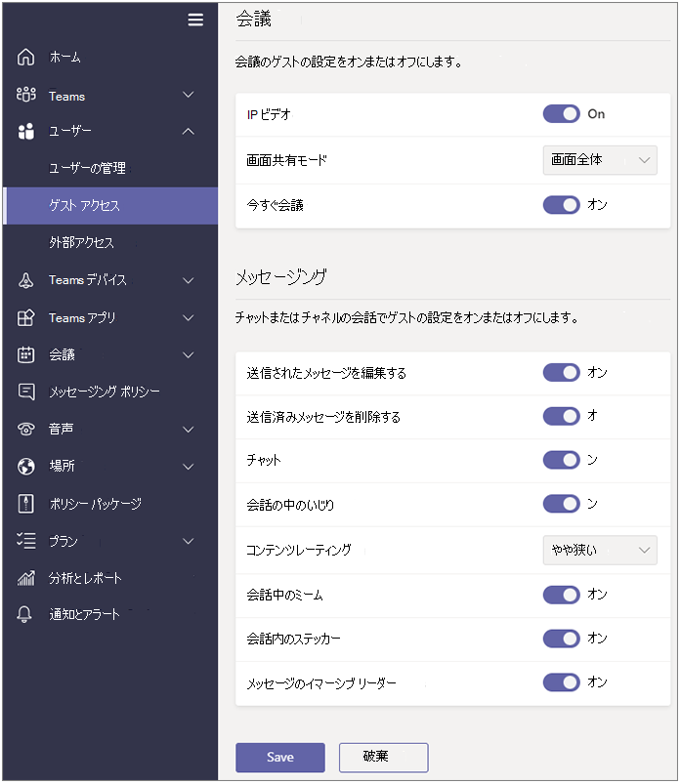Expand the Teams デバイス chevron
The width and height of the screenshot is (681, 784).
pos(189,280)
